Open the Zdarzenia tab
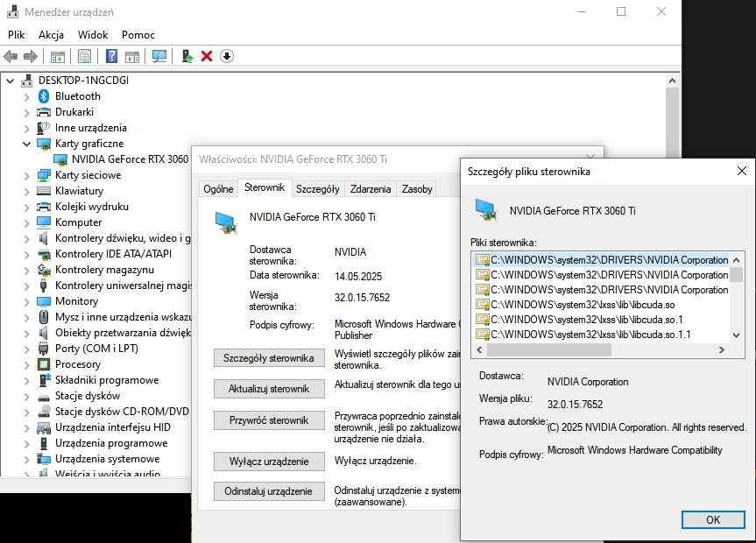Screen dimensions: 756x543 coord(371,189)
